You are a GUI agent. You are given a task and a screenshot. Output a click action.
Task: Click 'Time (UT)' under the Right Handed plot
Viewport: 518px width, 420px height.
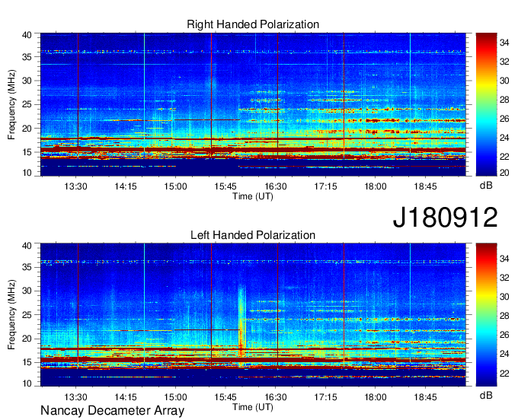click(253, 196)
